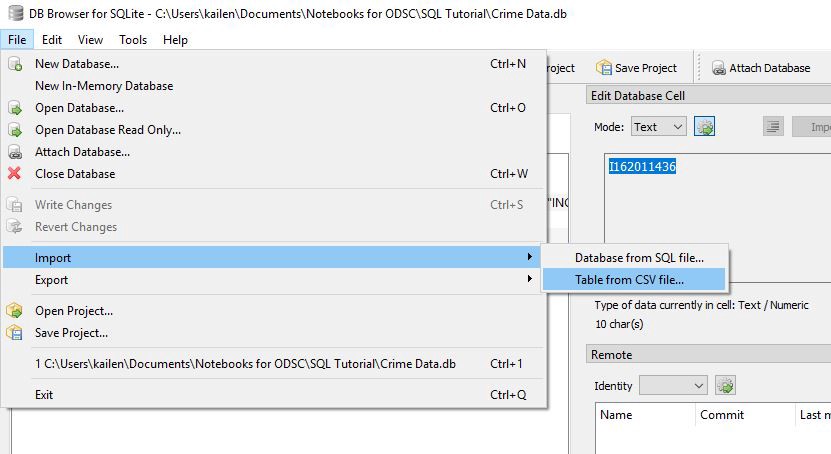Image resolution: width=831 pixels, height=454 pixels.
Task: Click the Open Project menu icon
Action: [14, 310]
